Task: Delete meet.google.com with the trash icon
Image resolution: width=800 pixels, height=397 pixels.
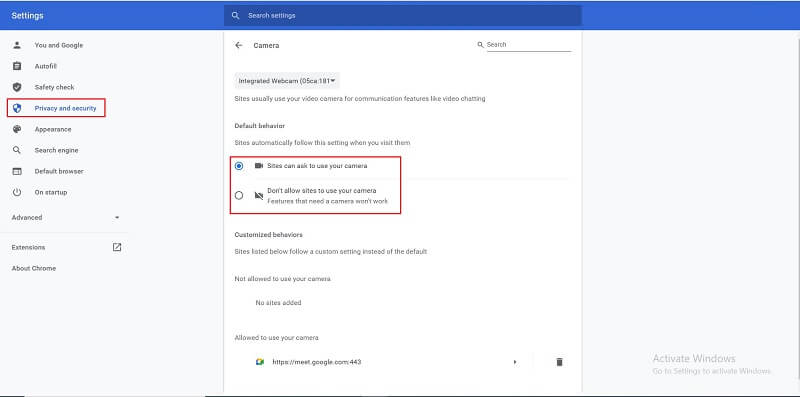Action: coord(559,362)
